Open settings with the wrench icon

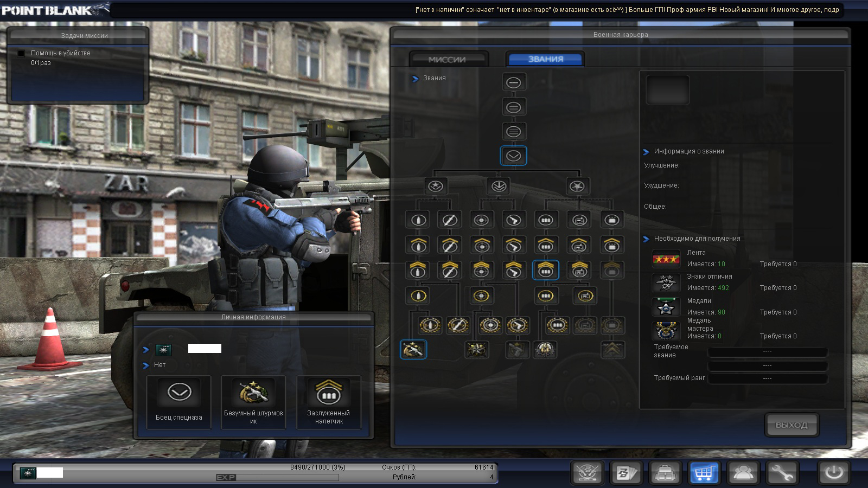[x=781, y=473]
